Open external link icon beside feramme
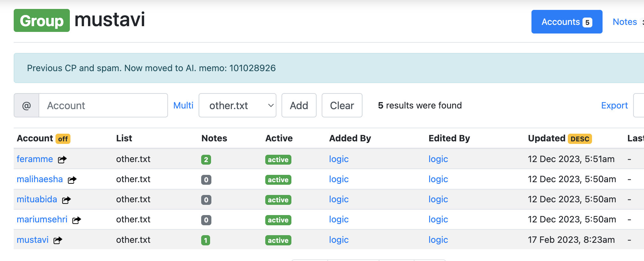 click(62, 160)
